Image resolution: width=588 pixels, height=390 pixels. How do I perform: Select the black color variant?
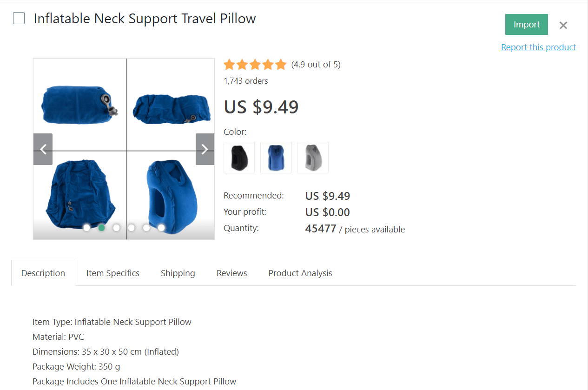[239, 158]
